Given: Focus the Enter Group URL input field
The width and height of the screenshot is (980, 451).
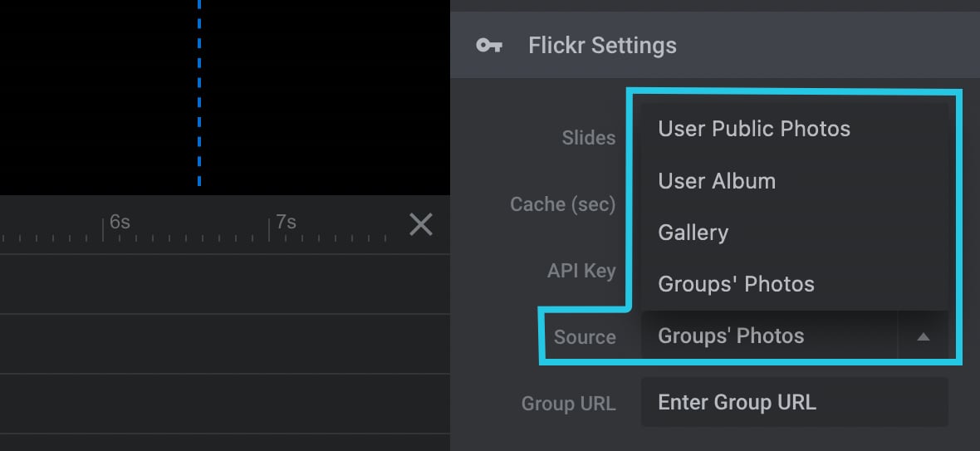Looking at the screenshot, I should (x=794, y=402).
